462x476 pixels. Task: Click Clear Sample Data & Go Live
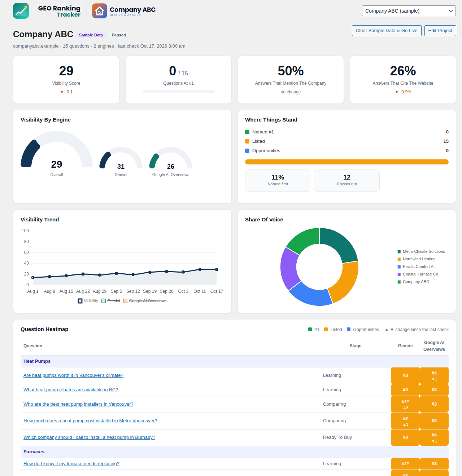(x=387, y=31)
